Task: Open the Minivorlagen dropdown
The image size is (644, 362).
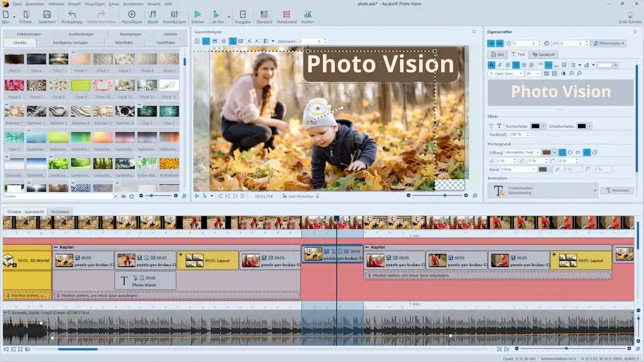Action: click(x=609, y=43)
